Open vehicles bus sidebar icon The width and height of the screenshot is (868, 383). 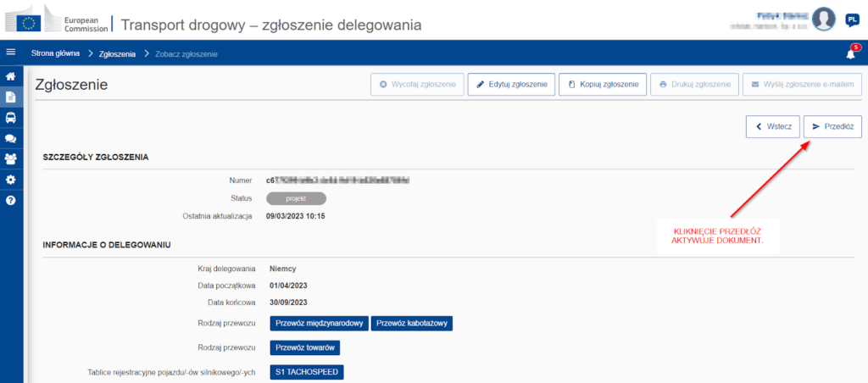point(10,117)
